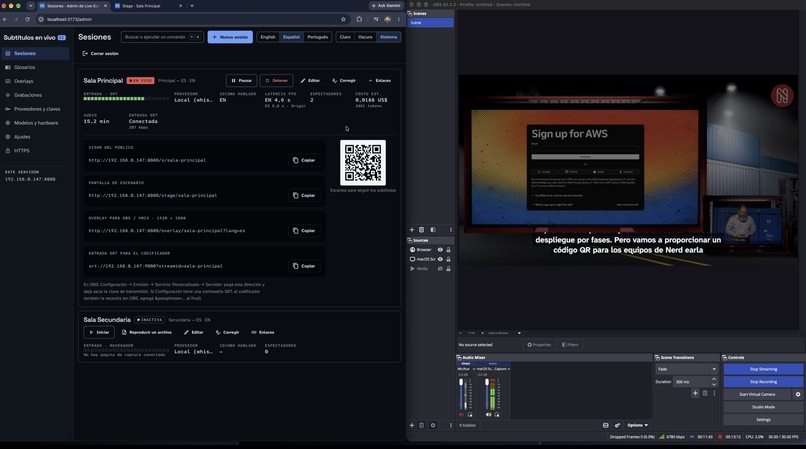Click the Ask Gemini button
Image resolution: width=806 pixels, height=449 pixels.
point(387,6)
